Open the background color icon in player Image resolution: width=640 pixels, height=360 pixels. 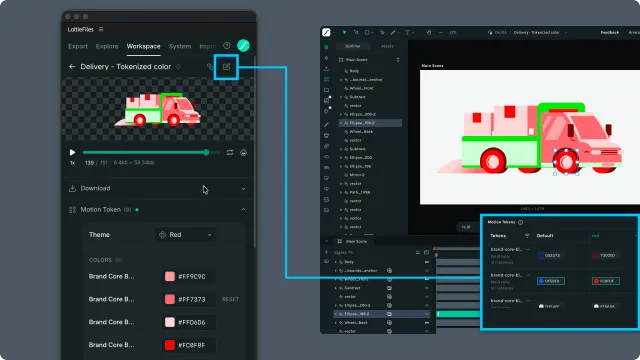pos(243,153)
